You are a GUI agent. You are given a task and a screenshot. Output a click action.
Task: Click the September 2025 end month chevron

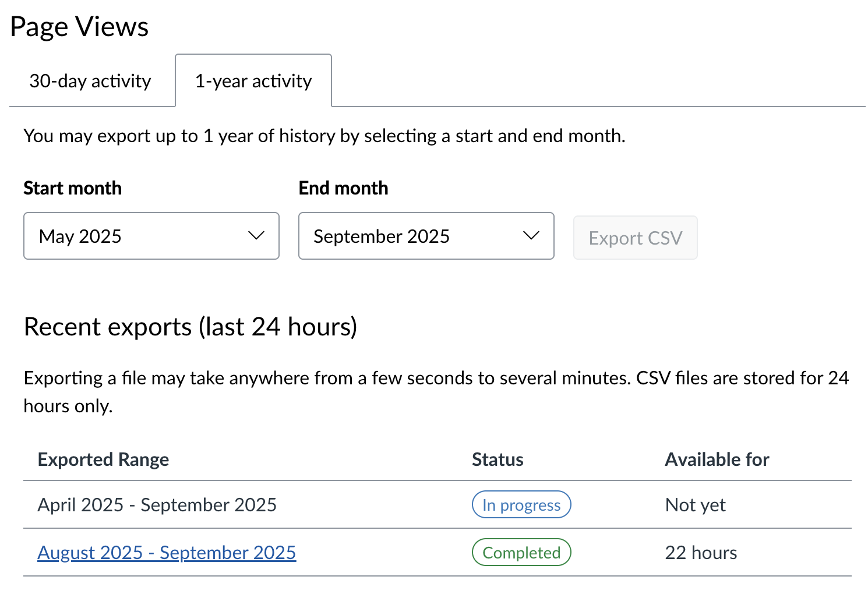coord(530,236)
